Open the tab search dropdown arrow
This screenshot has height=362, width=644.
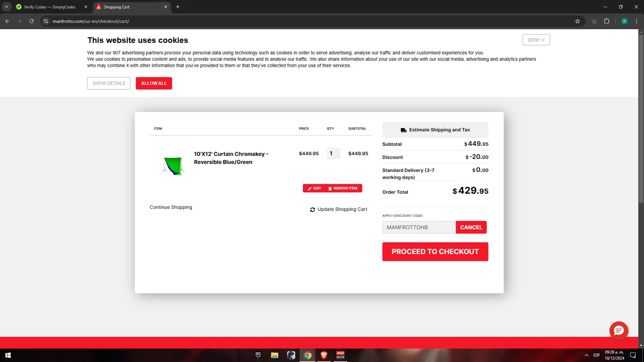(6, 7)
